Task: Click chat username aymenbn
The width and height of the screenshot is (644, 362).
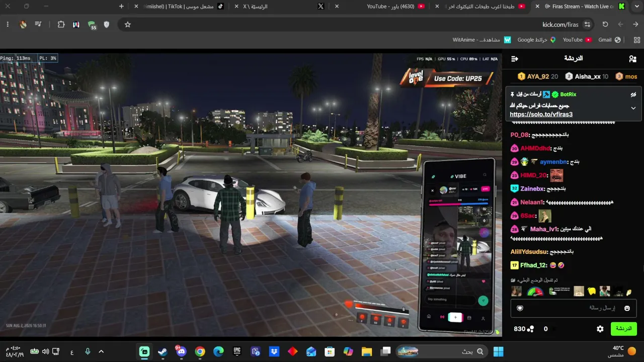Action: coord(553,162)
